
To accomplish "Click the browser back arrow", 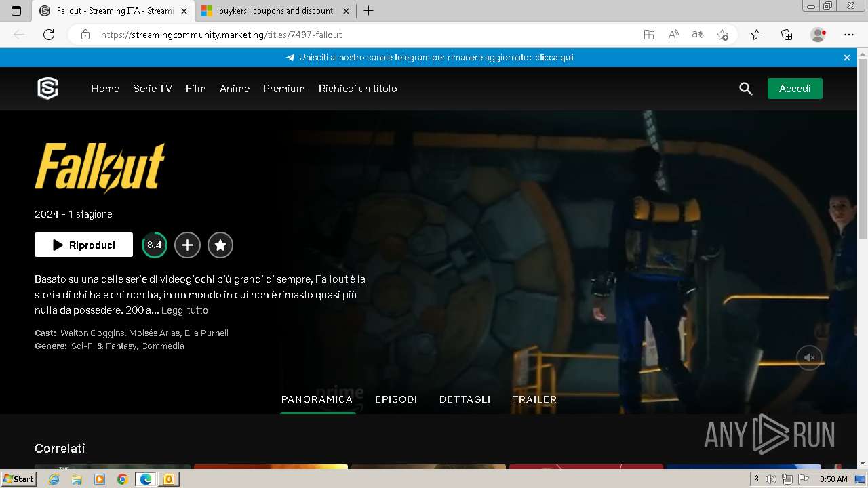I will 19,35.
